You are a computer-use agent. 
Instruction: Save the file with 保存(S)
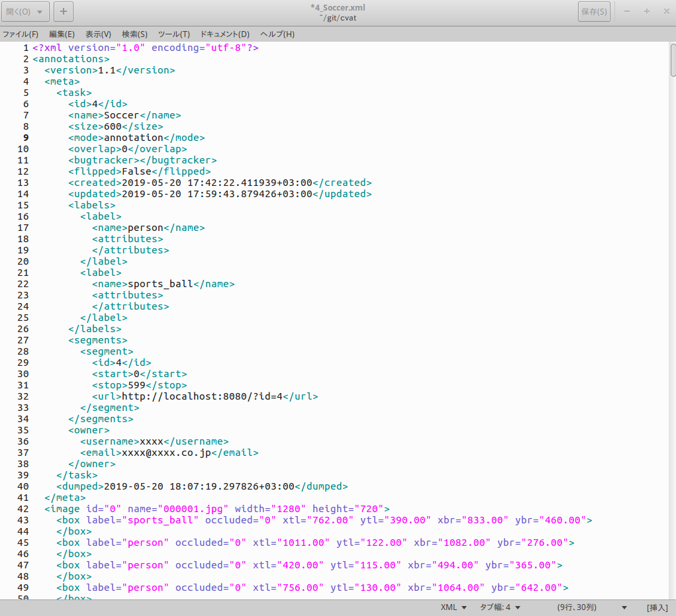click(x=593, y=11)
